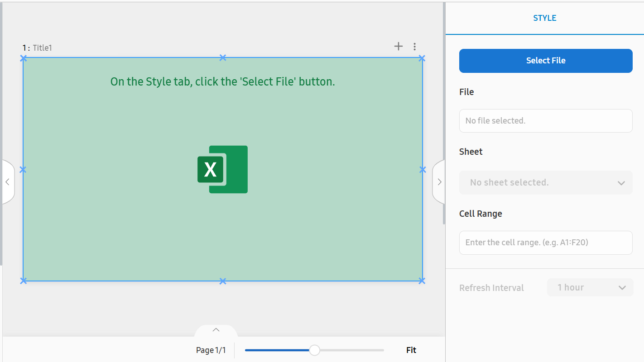Collapse the right Style panel arrow

tap(439, 182)
